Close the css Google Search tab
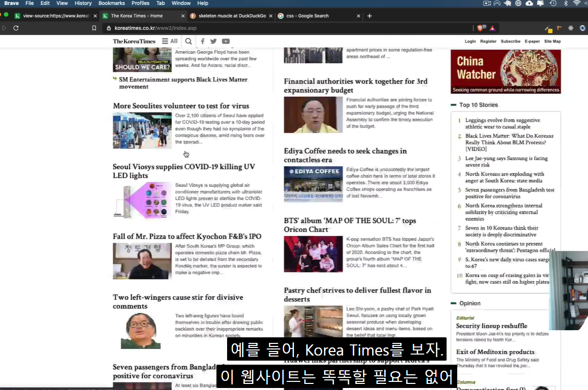The width and height of the screenshot is (588, 390). pos(358,16)
